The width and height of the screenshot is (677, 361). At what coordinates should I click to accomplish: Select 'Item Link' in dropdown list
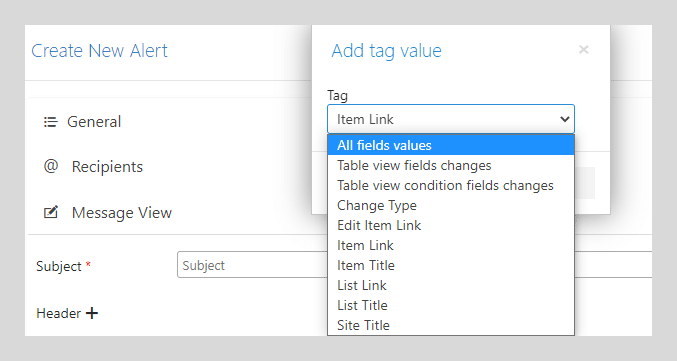[451, 245]
